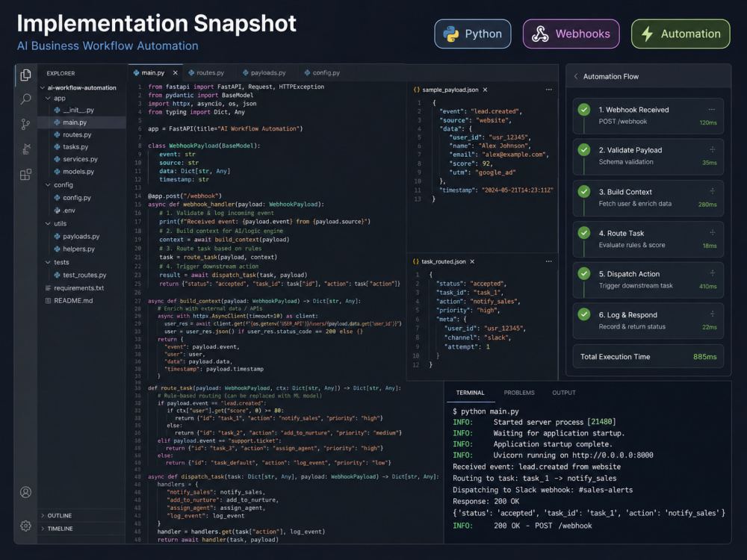Open the Accounts profile icon
Viewport: 747px width, 560px height.
coord(25,492)
